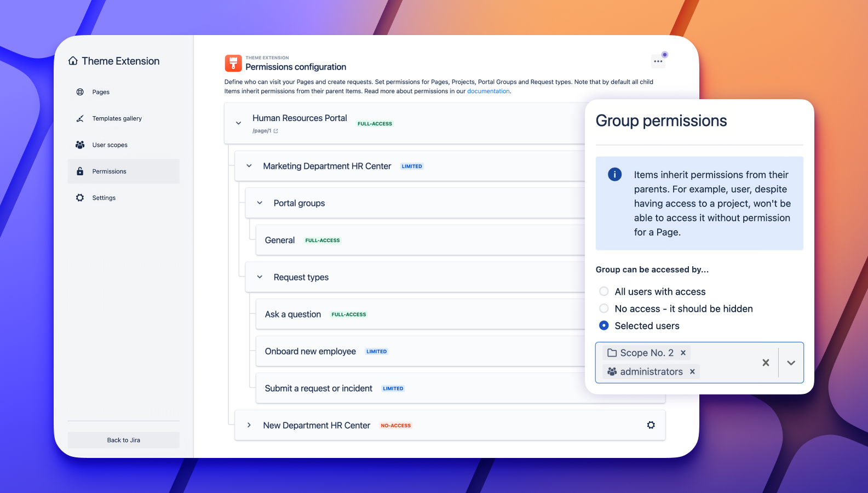Click the home icon beside Theme Extension
The height and width of the screenshot is (493, 868).
[x=73, y=61]
